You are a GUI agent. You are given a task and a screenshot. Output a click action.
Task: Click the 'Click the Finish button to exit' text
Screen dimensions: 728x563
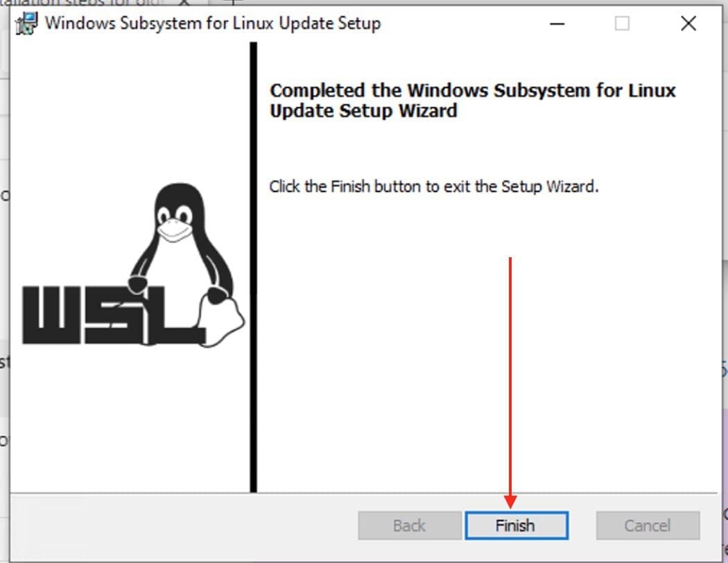[433, 187]
